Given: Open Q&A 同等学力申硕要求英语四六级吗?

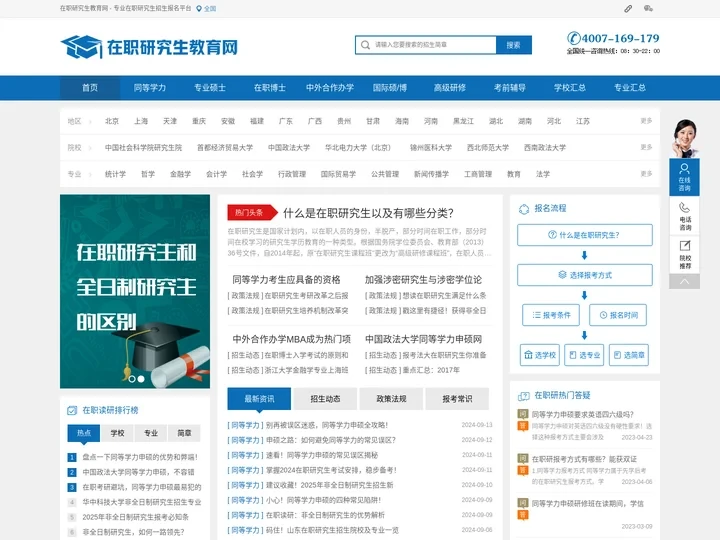Looking at the screenshot, I should pos(583,414).
